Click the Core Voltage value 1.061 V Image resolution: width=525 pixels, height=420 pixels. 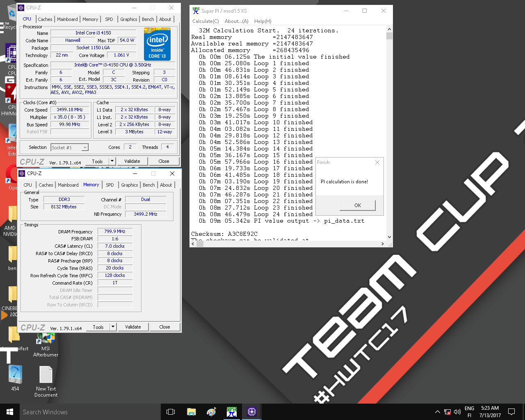[x=121, y=55]
